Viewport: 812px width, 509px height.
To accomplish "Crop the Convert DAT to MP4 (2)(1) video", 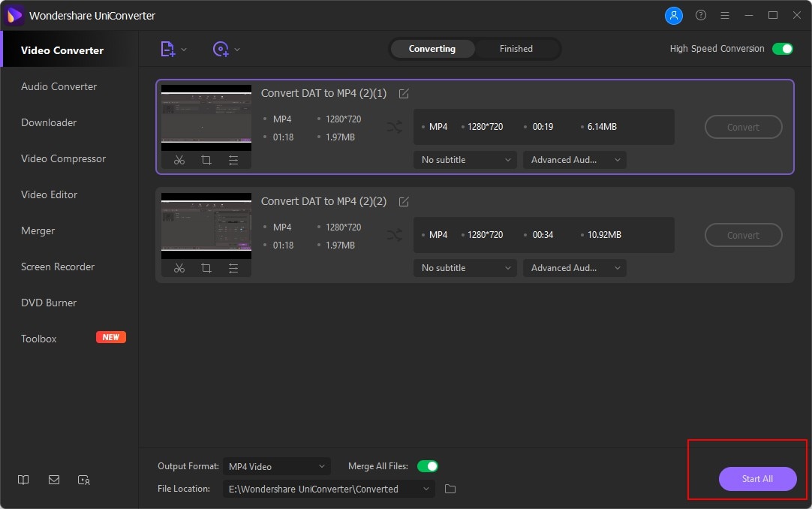I will click(x=206, y=160).
